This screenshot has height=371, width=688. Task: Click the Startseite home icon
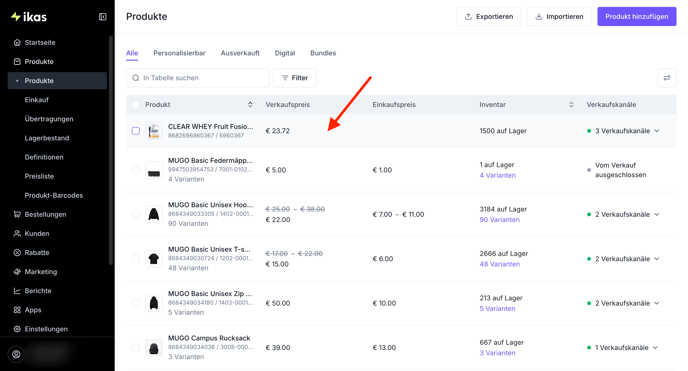(x=17, y=43)
